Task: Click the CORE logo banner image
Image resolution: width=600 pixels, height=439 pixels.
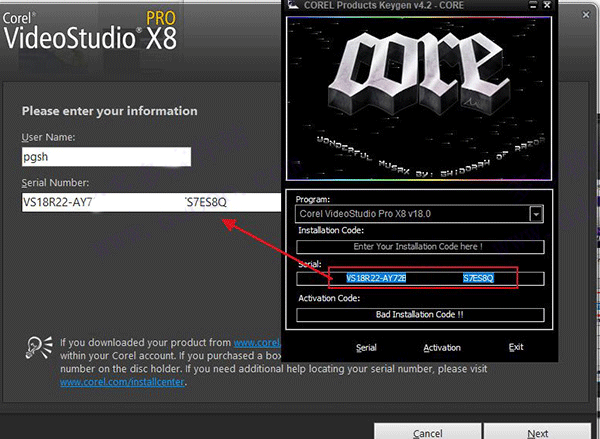Action: pos(419,98)
